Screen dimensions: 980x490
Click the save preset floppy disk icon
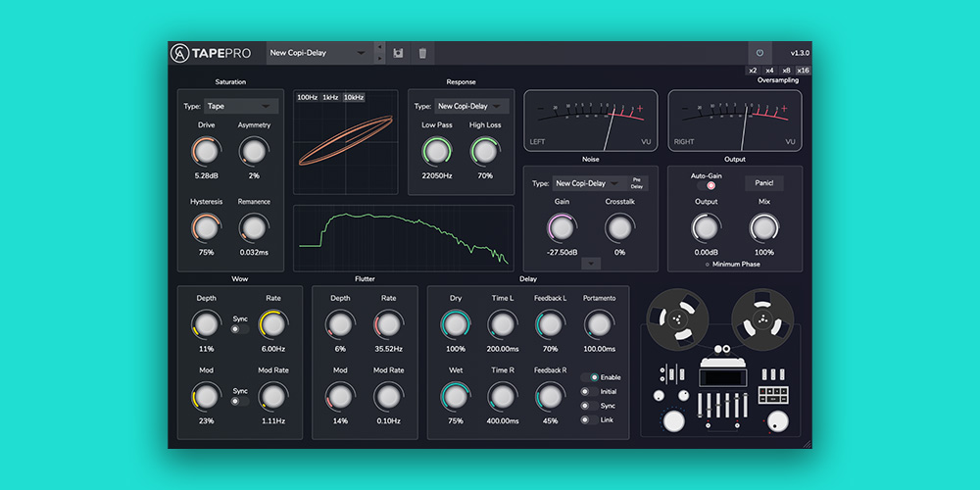(399, 53)
